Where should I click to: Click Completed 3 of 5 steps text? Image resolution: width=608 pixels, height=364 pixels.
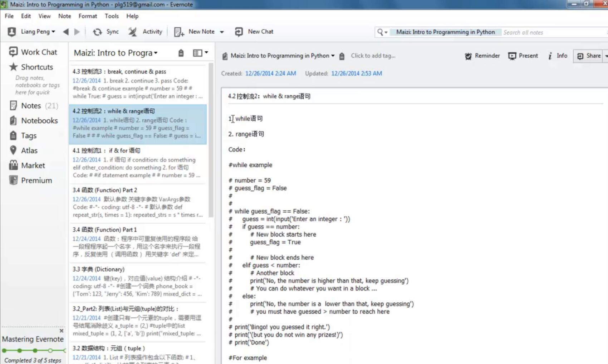(x=33, y=360)
